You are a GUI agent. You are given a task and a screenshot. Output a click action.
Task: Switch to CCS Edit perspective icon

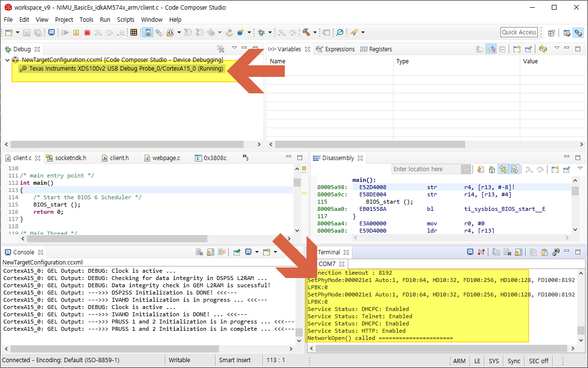[x=567, y=32]
